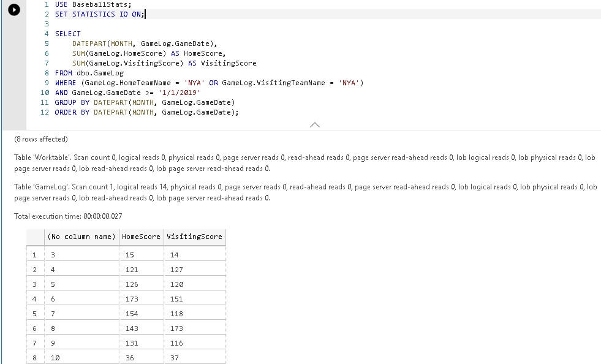Place cursor in 'SET STATISTICS IO ON;' line
Image resolution: width=601 pixels, height=364 pixels.
[100, 14]
